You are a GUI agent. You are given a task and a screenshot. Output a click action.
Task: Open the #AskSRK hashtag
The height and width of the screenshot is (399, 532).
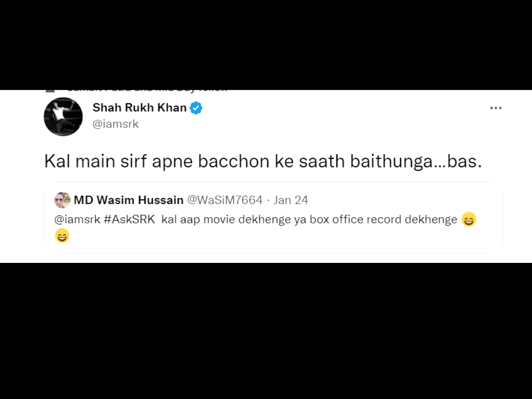[x=129, y=219]
